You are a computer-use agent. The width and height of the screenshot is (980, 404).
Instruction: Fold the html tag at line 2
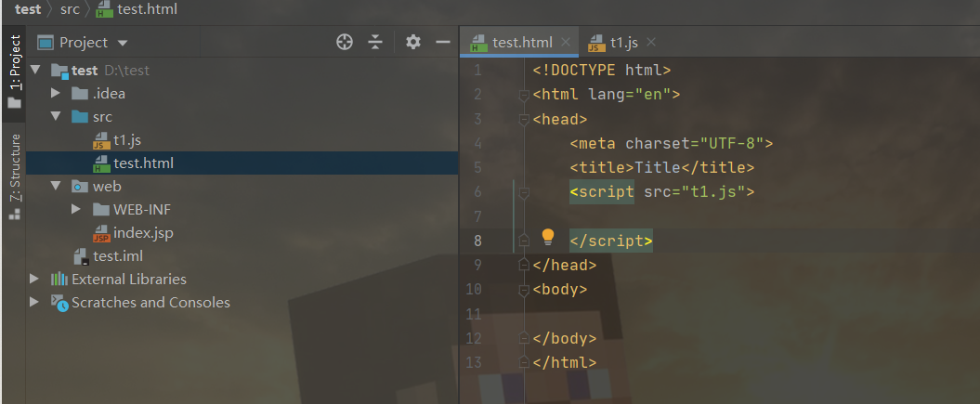pyautogui.click(x=525, y=95)
